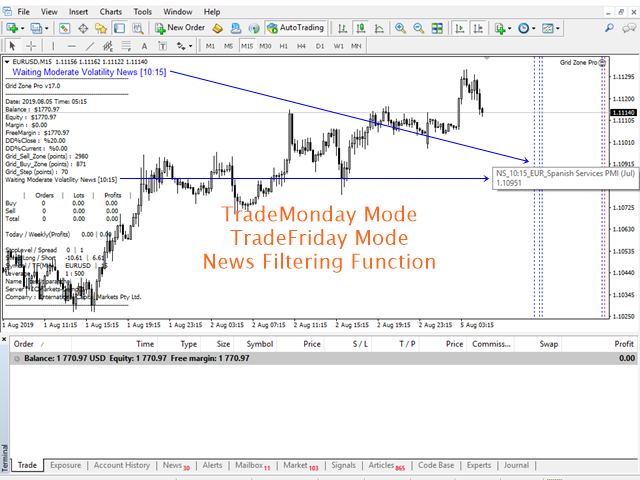Open the New Chart dropdown arrow
640x480 pixels.
[22, 29]
